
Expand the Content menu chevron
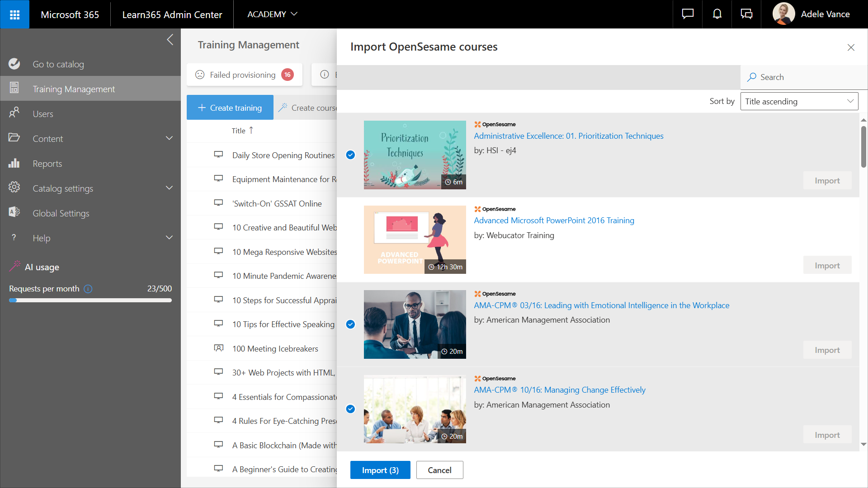tap(170, 138)
